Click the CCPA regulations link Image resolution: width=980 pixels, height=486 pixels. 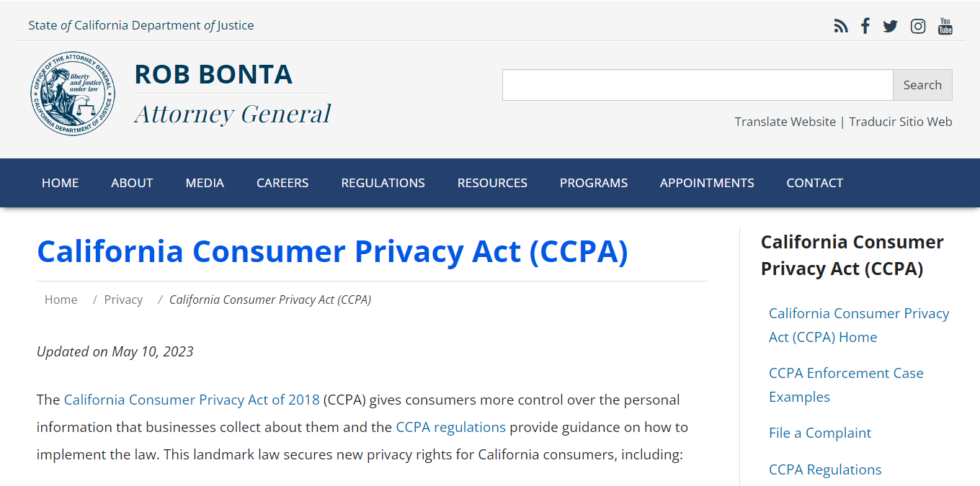(450, 427)
